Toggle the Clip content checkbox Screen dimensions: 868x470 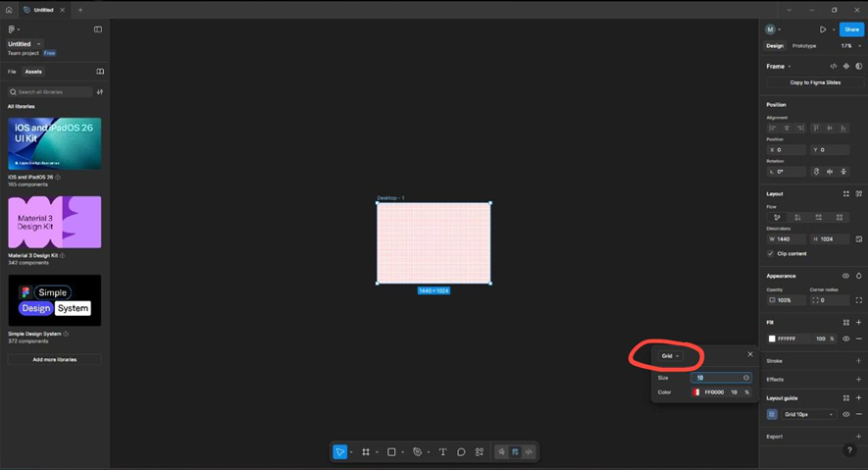(x=771, y=253)
